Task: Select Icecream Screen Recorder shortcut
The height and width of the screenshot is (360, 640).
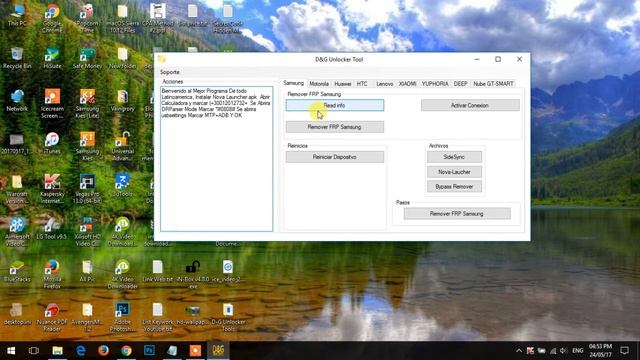Action: point(52,104)
